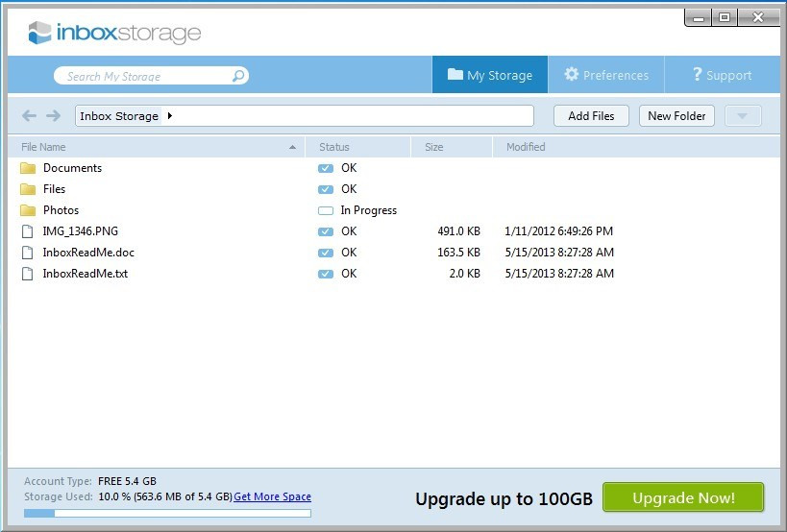Close the inboxstorage window
The height and width of the screenshot is (532, 787).
point(758,17)
